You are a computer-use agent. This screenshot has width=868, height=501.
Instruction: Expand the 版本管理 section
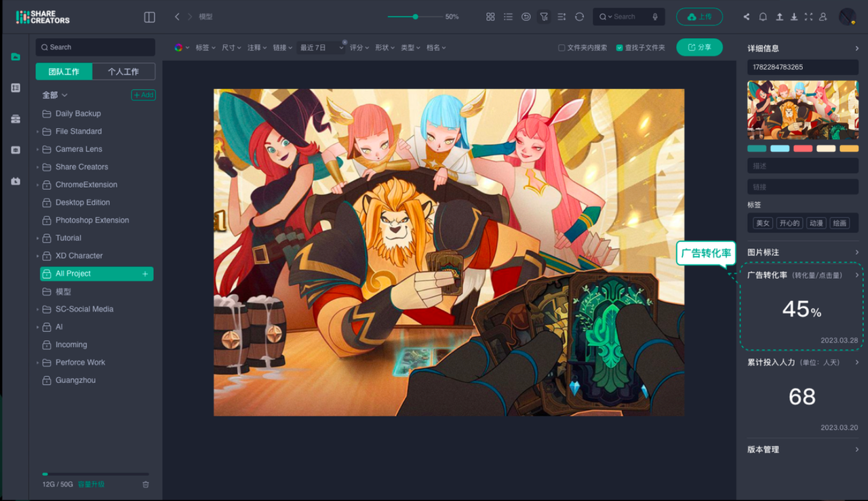(856, 449)
